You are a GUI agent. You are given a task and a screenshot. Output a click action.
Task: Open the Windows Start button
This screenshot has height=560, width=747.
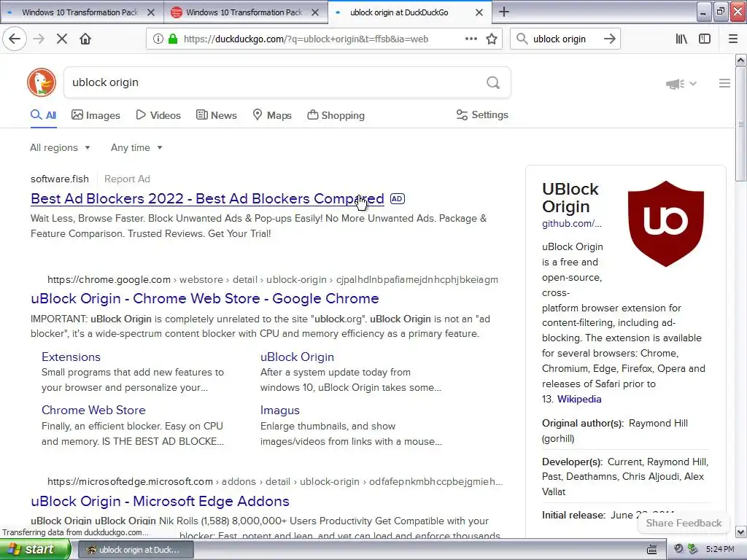[35, 549]
